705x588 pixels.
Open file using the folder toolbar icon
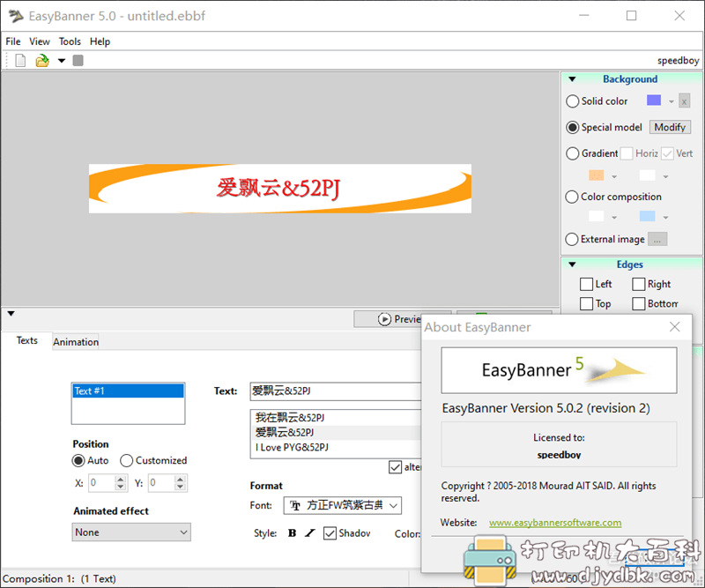[x=42, y=60]
